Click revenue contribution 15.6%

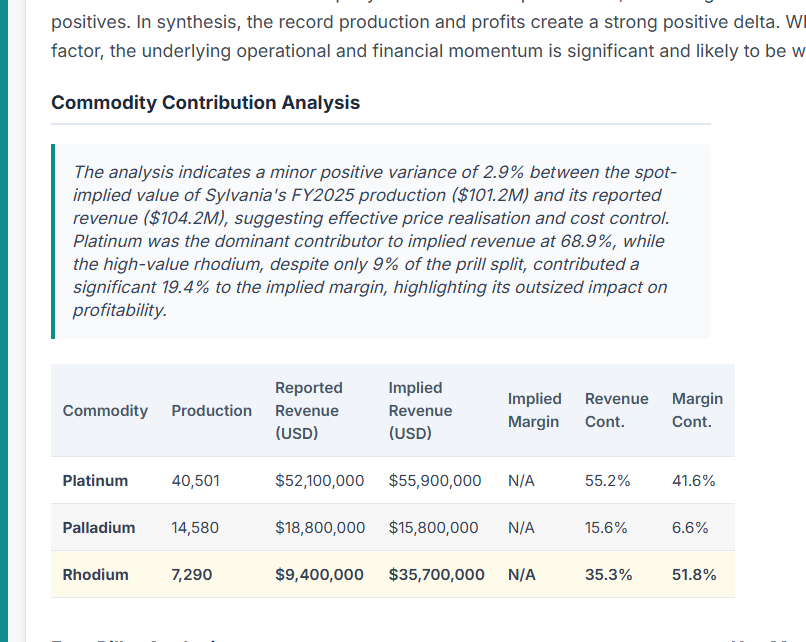pos(606,528)
